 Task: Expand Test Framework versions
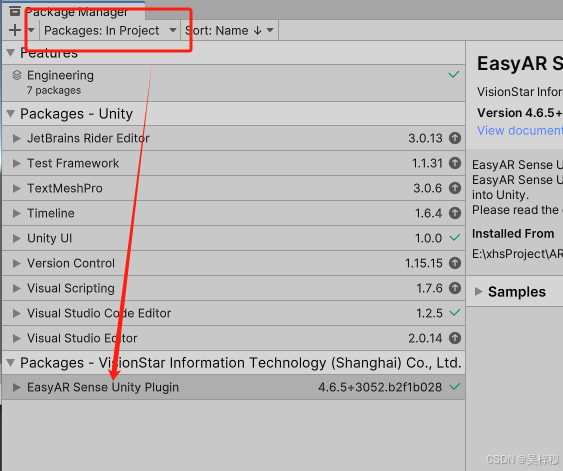pyautogui.click(x=17, y=163)
